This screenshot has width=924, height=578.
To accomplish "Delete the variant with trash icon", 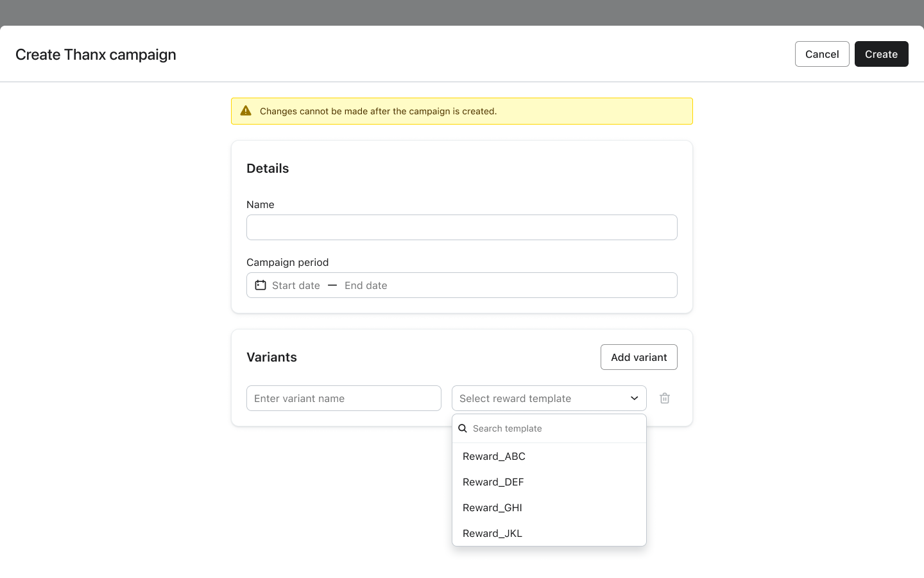I will 665,398.
